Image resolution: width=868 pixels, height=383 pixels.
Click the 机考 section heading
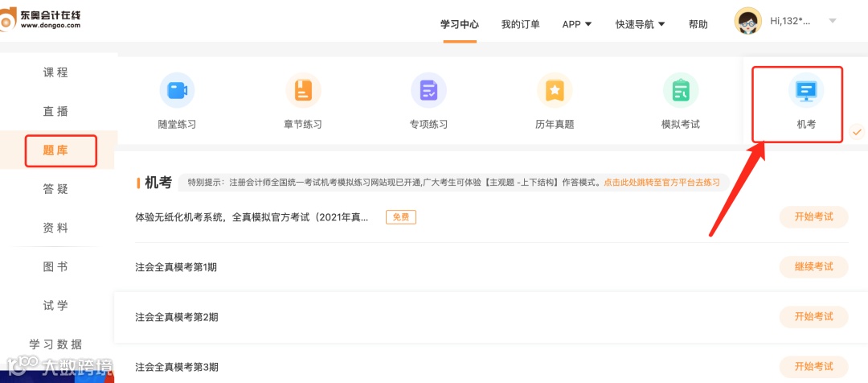[158, 183]
